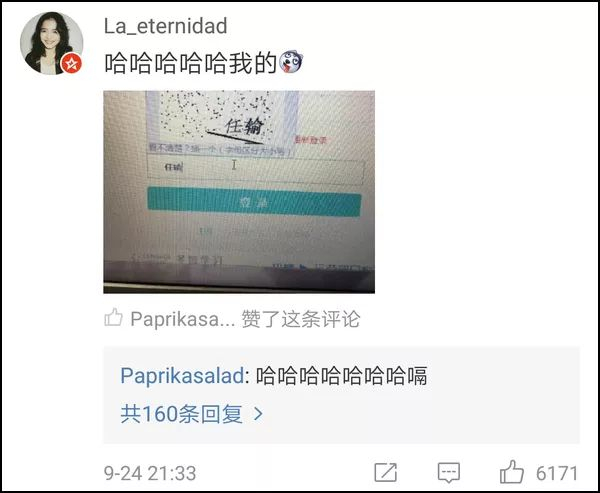
Task: Click the small thumbs-up icon beside Paprikasa
Action: [114, 318]
